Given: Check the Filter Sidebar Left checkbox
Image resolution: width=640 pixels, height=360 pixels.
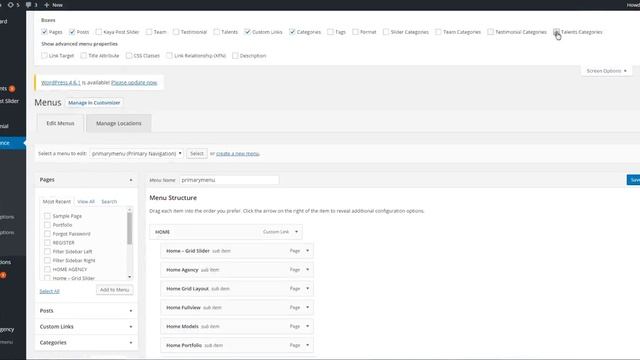Looking at the screenshot, I should [47, 251].
